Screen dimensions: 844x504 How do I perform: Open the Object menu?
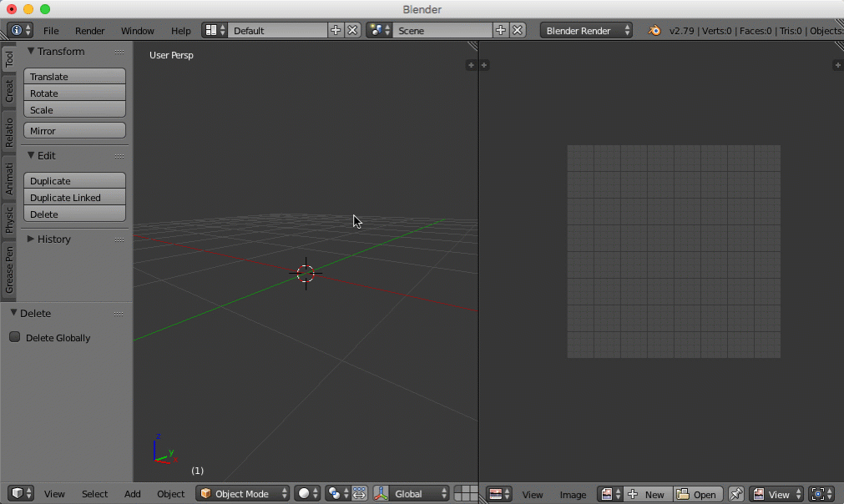click(170, 494)
